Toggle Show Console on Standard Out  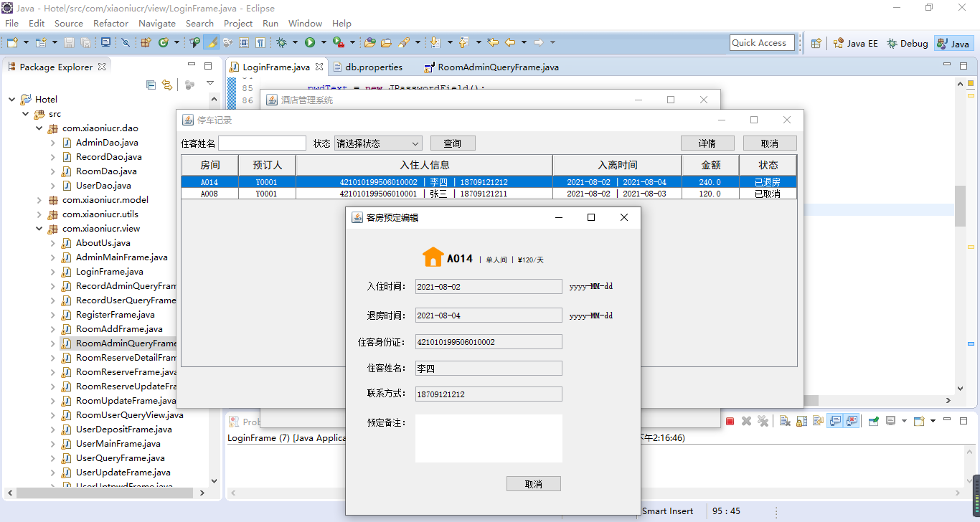[834, 421]
